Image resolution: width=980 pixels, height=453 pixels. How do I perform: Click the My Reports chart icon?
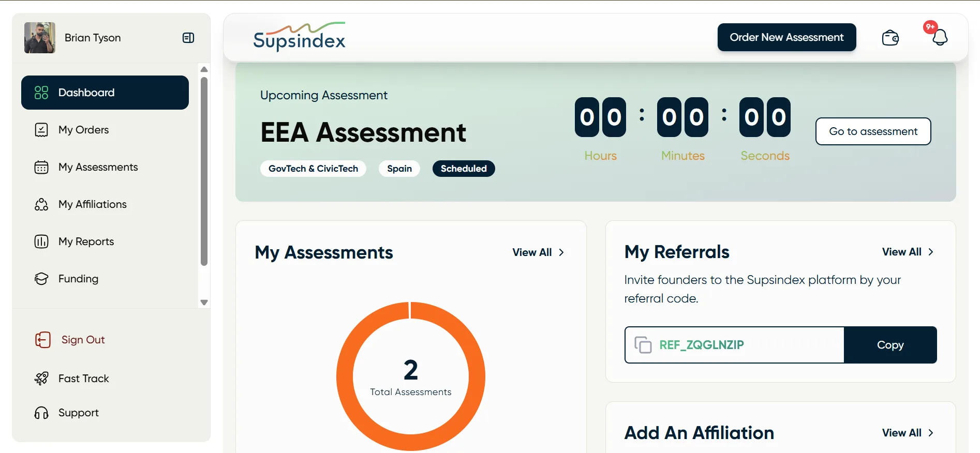click(41, 241)
